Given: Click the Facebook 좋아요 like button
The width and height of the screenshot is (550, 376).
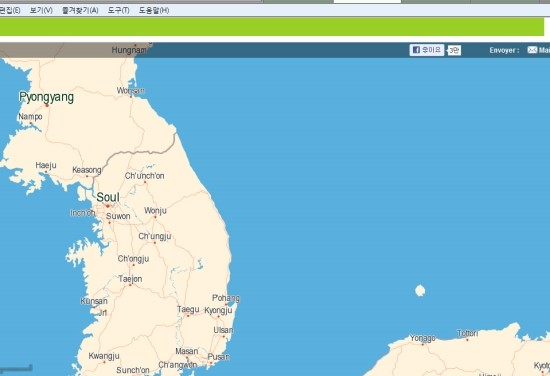Looking at the screenshot, I should click(x=427, y=50).
